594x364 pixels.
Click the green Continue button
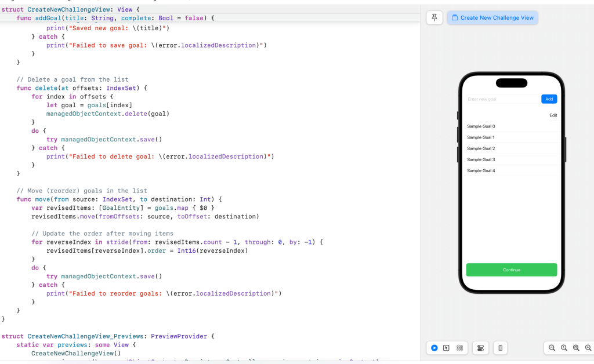511,270
